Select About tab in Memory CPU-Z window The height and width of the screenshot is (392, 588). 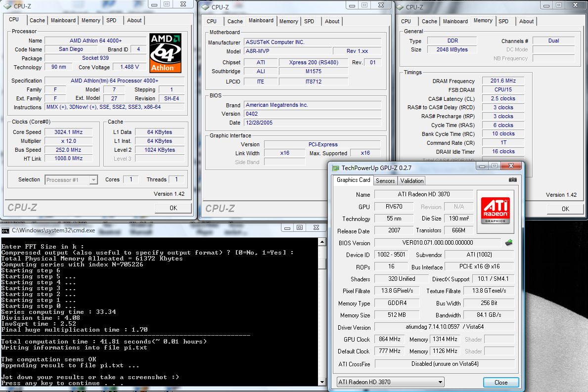[527, 21]
